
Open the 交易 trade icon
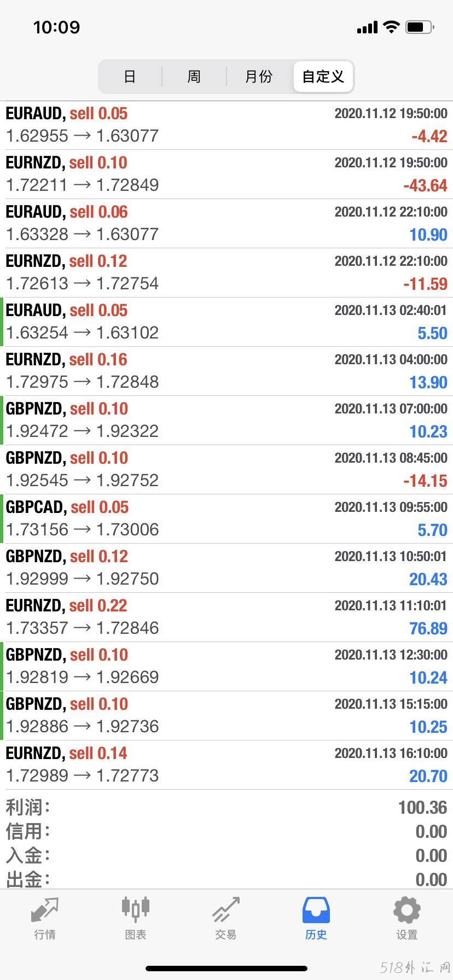pos(226,909)
